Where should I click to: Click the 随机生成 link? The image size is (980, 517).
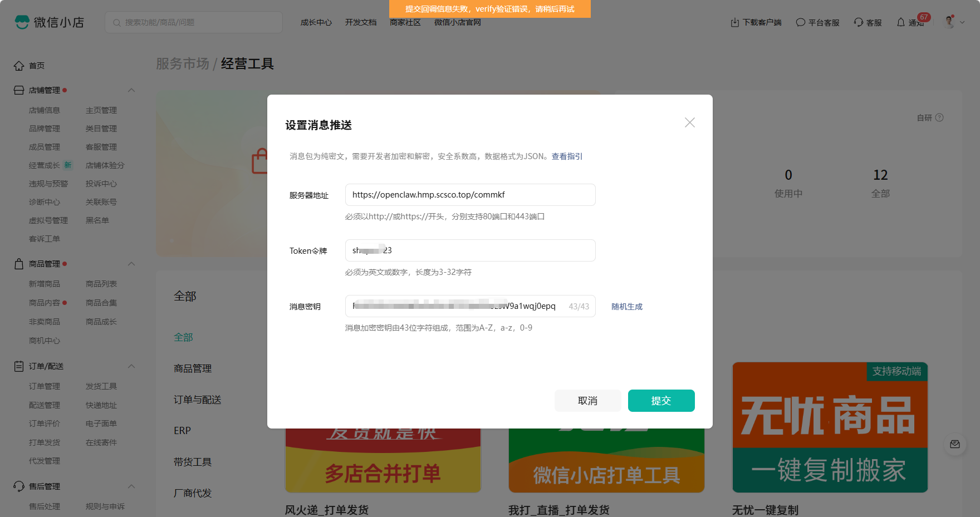click(x=627, y=307)
